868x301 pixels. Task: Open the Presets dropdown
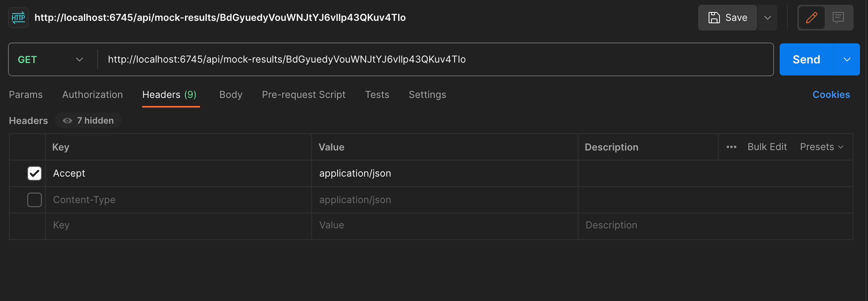821,147
